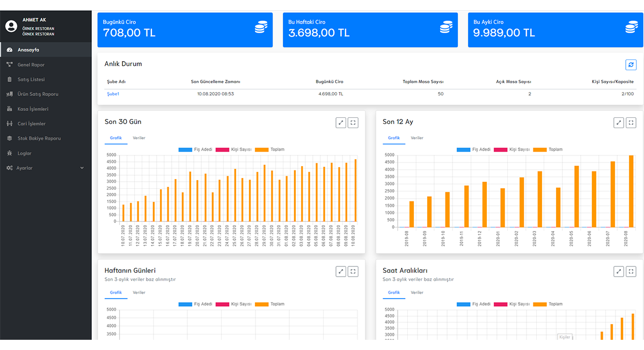This screenshot has height=350, width=644.
Task: Open Haftanın Günleri chart in fullscreen
Action: [353, 272]
